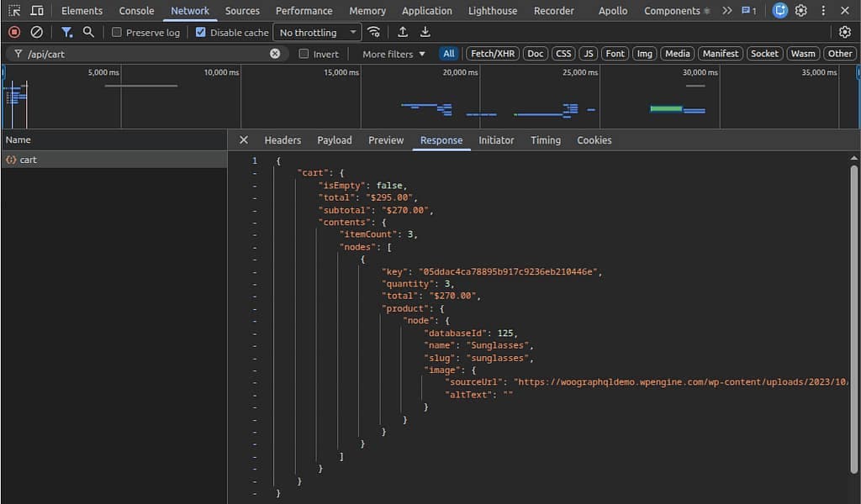The width and height of the screenshot is (861, 504).
Task: Open DevTools settings gear icon
Action: coord(801,10)
